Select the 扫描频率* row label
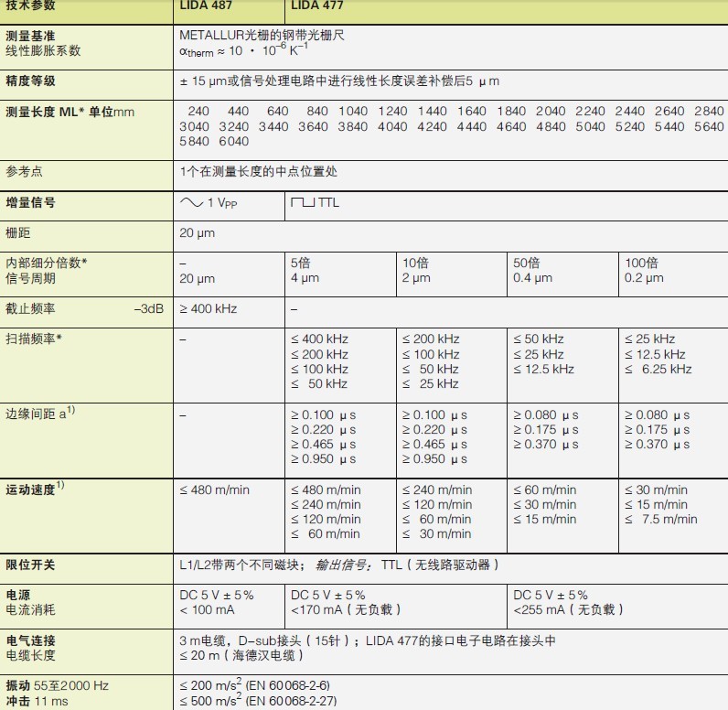This screenshot has height=710, width=728. 34,339
